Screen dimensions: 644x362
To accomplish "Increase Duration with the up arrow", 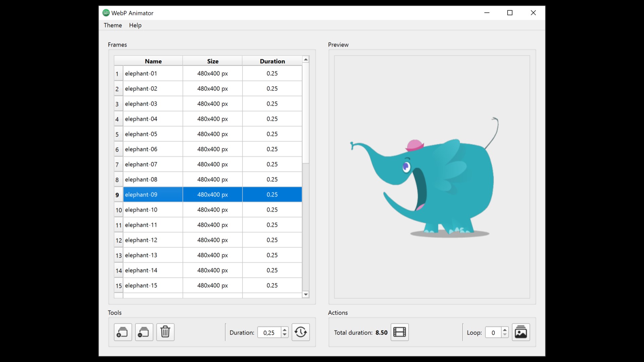I will pos(285,330).
